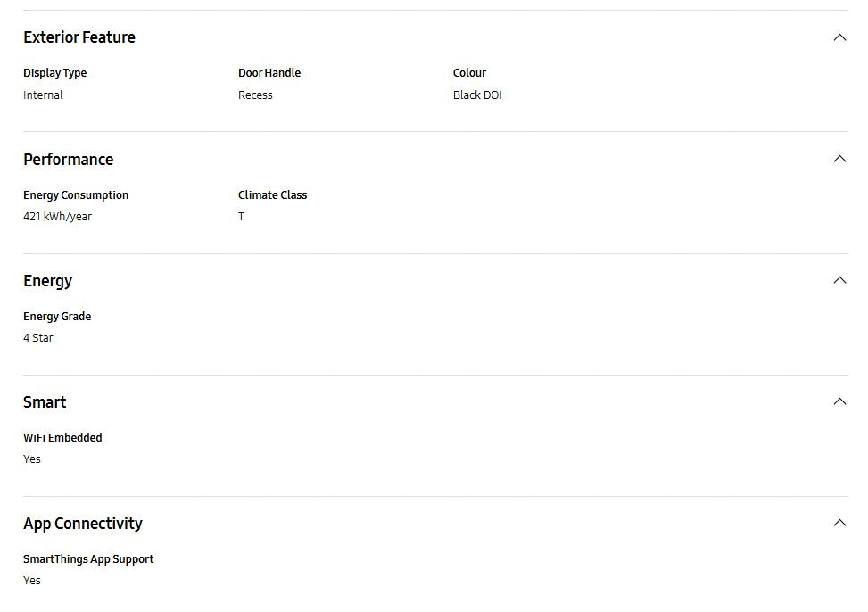Screen dimensions: 868x612
Task: Select the App Connectivity heading
Action: (x=83, y=524)
